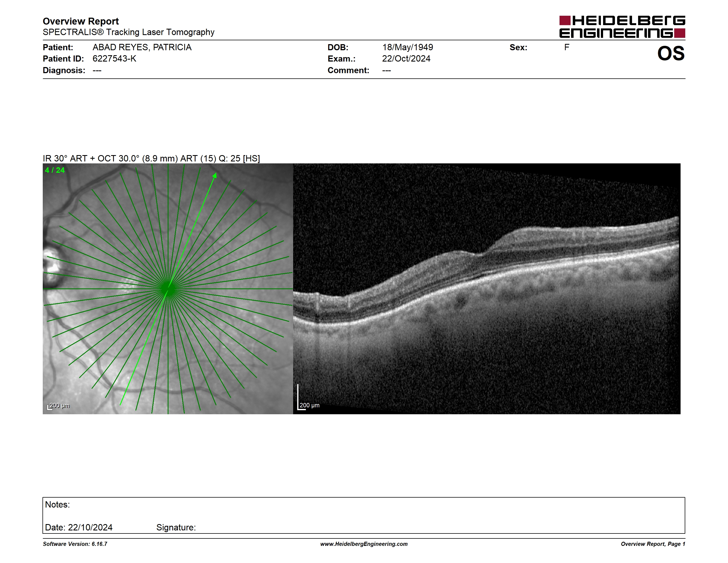Click the Sex value 'F'
This screenshot has width=728, height=563.
coord(567,47)
